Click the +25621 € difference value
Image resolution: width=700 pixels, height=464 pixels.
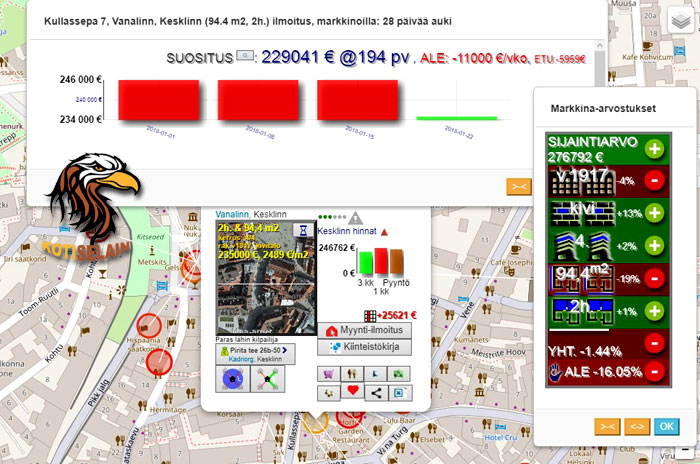point(397,316)
